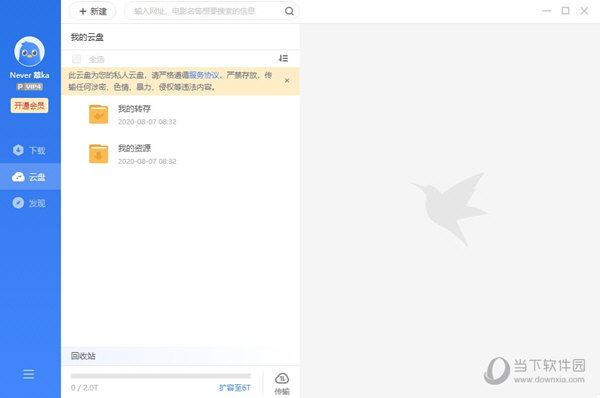Select the 云盘 cloud disk tab
Image resolution: width=600 pixels, height=398 pixels.
click(x=30, y=176)
